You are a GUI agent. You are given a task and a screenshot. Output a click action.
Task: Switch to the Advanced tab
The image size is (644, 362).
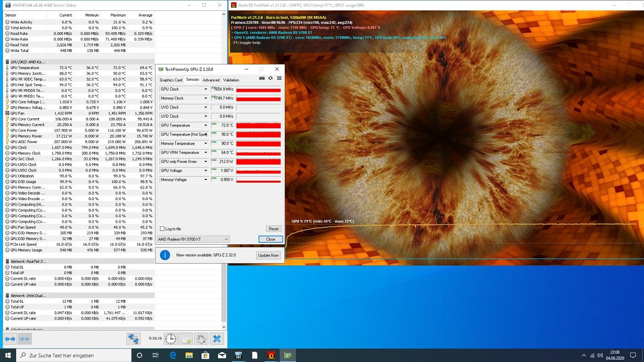pyautogui.click(x=211, y=80)
